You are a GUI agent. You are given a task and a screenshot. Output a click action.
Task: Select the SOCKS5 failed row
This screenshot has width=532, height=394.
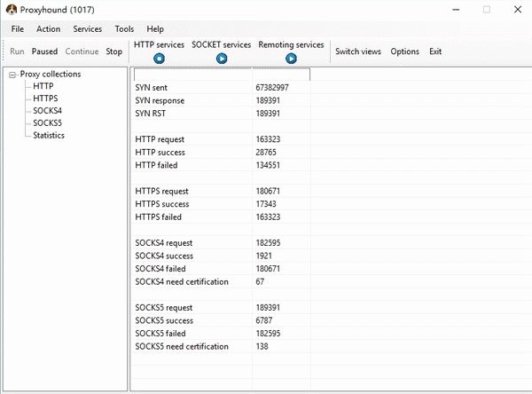click(x=222, y=334)
